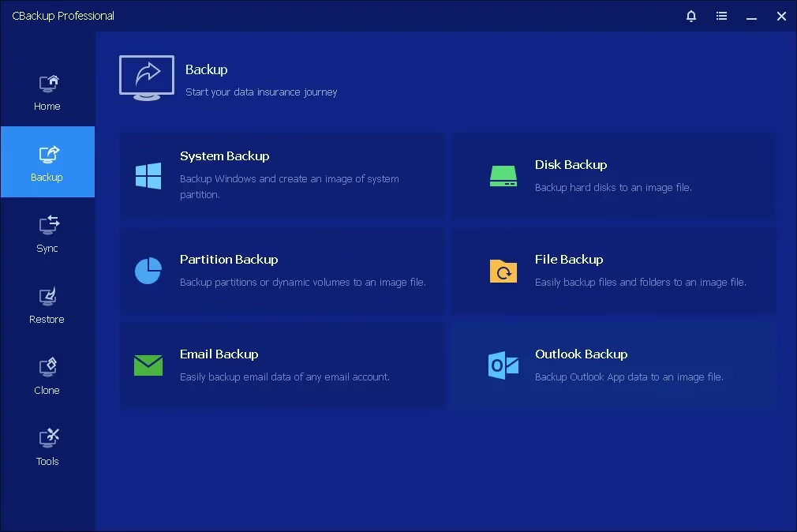
Task: Minimize the CBackup Professional window
Action: (751, 16)
